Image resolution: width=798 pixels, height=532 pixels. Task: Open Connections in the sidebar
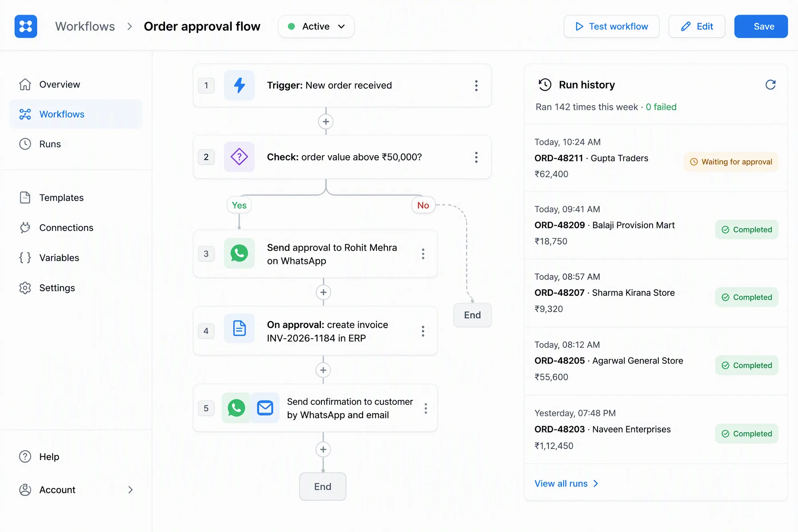[76, 227]
